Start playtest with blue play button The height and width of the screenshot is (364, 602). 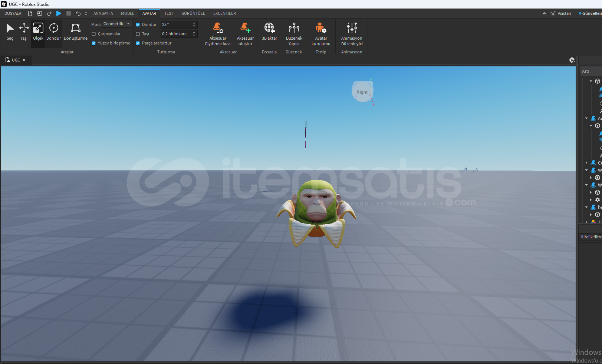coord(59,13)
